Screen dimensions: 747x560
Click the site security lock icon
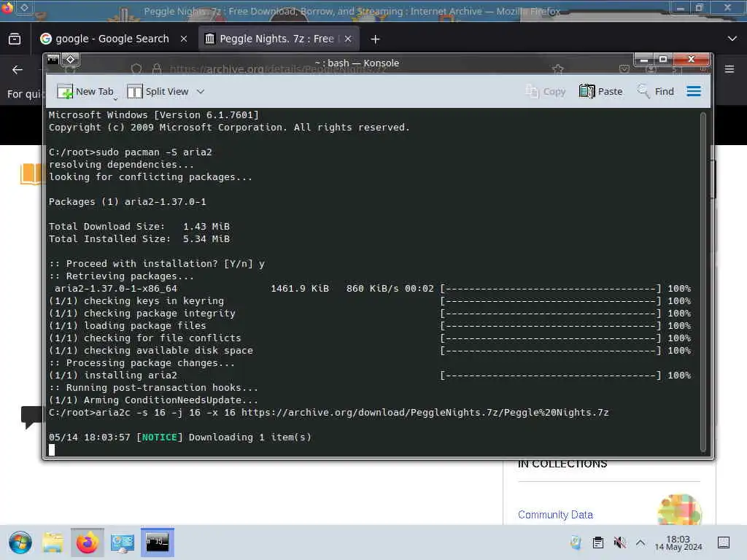point(157,69)
